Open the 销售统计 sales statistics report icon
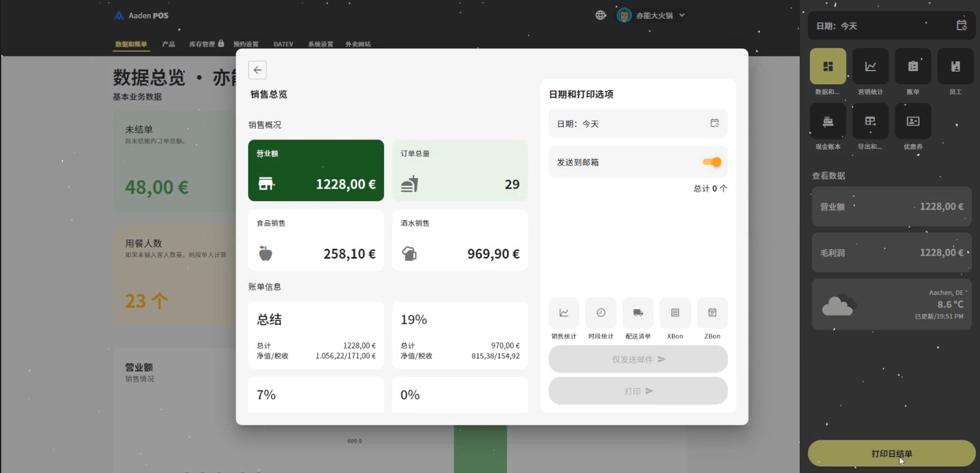 [563, 313]
